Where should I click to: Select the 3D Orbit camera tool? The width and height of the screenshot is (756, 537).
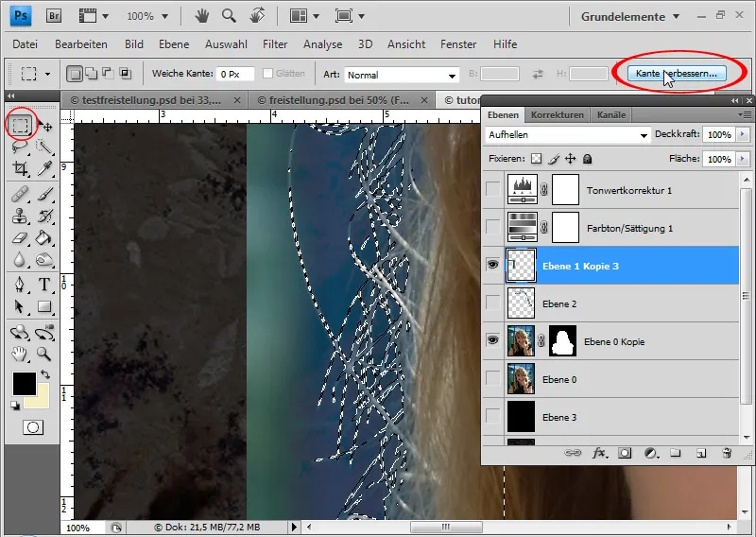pos(44,332)
